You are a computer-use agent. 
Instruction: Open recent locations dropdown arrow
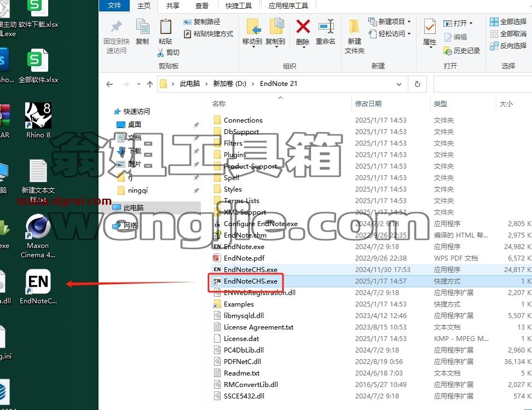(138, 84)
